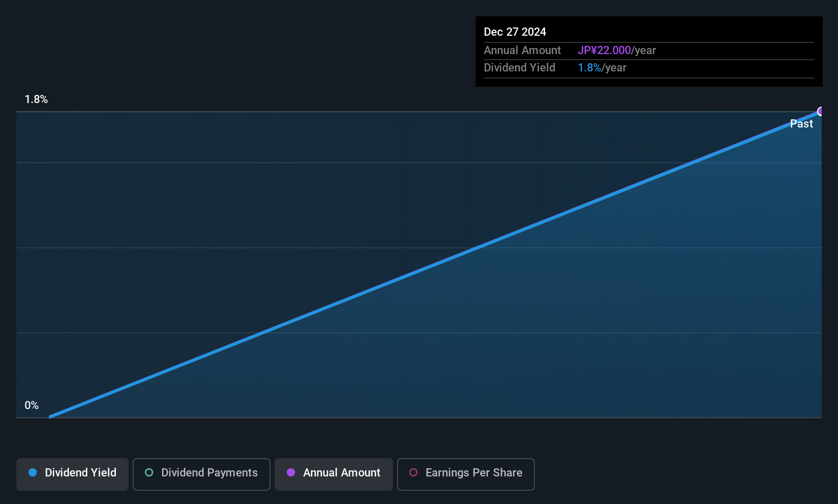Click the 1.8%/year dividend yield value
This screenshot has width=838, height=504.
coord(602,67)
